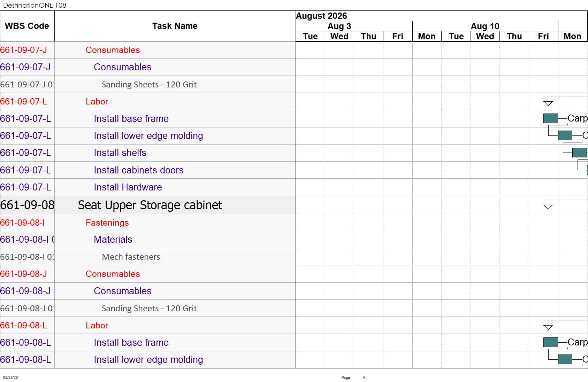Select the Aug 10 week header
Screen dimensions: 588x382
[485, 26]
